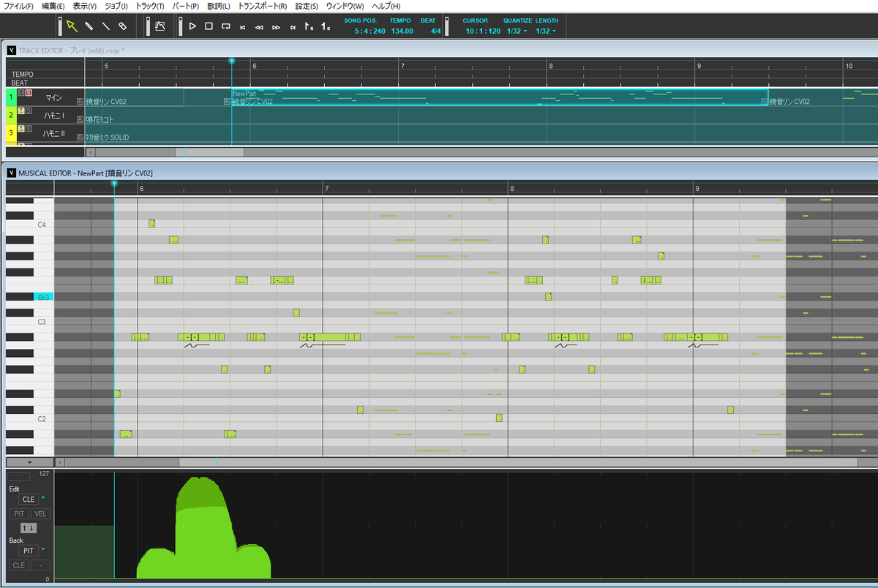Start playback with the play button
Screen dimensions: 878x588
(192, 26)
